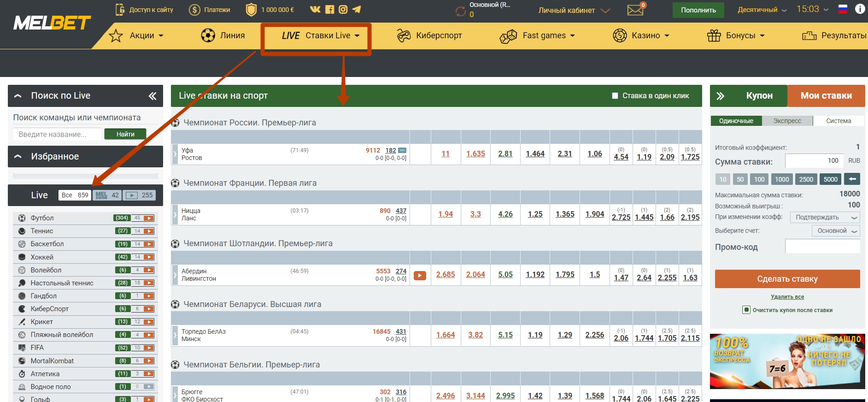Switch to the 'Мои ставки' tab
This screenshot has height=402, width=868.
pyautogui.click(x=826, y=96)
